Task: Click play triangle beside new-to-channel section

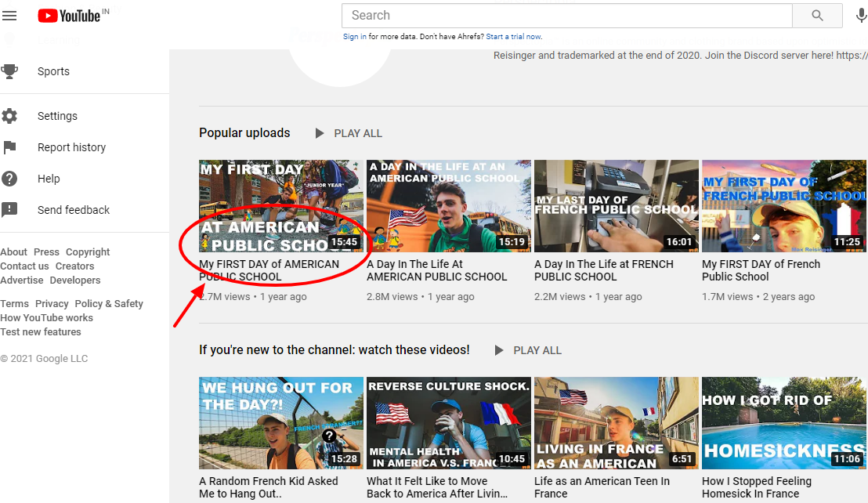Action: [x=499, y=350]
